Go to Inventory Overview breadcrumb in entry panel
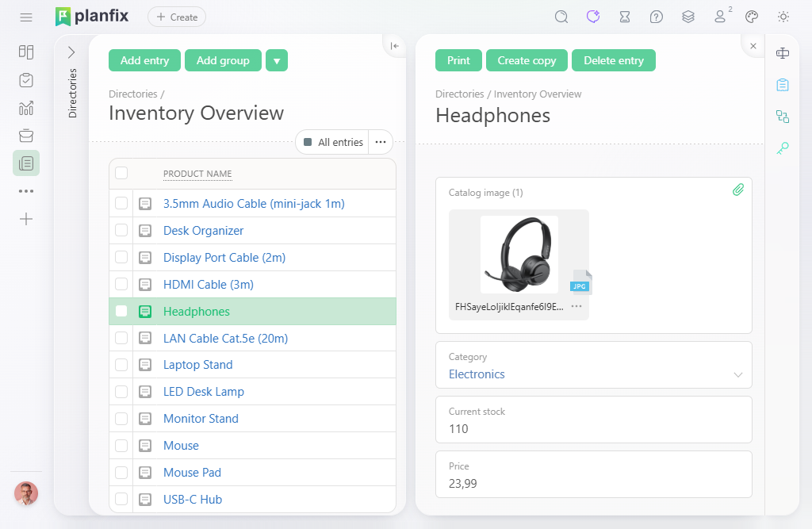812x529 pixels. pyautogui.click(x=538, y=94)
